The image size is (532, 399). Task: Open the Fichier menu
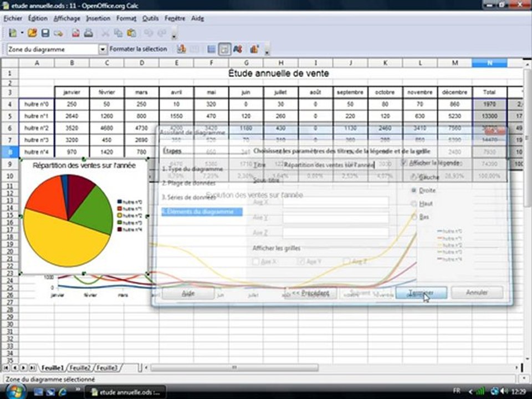point(13,18)
